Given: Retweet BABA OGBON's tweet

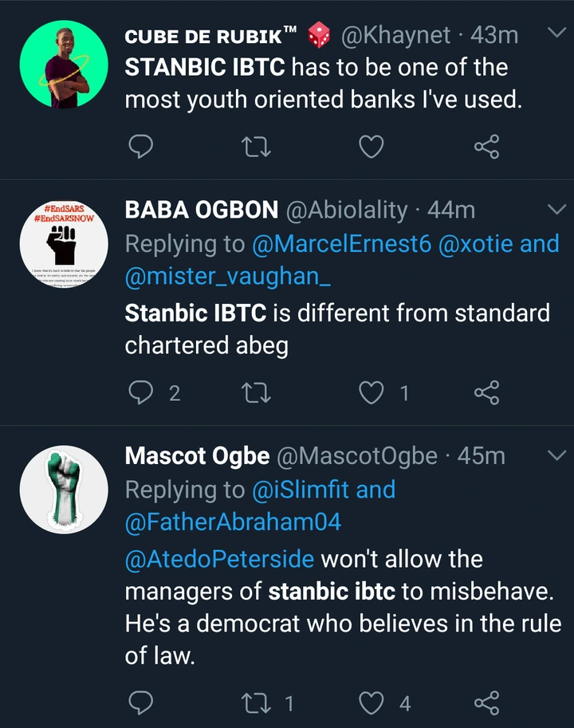Looking at the screenshot, I should tap(255, 392).
